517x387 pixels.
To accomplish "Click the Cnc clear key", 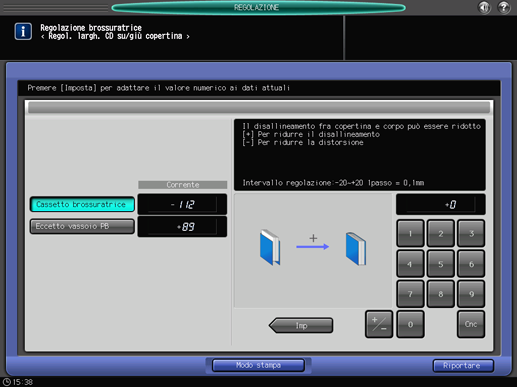I will 471,324.
